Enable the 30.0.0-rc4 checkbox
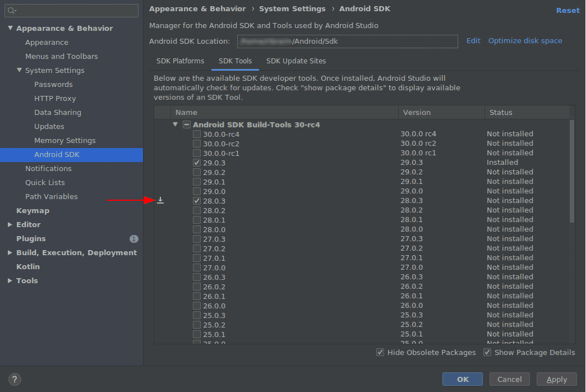 coord(197,134)
